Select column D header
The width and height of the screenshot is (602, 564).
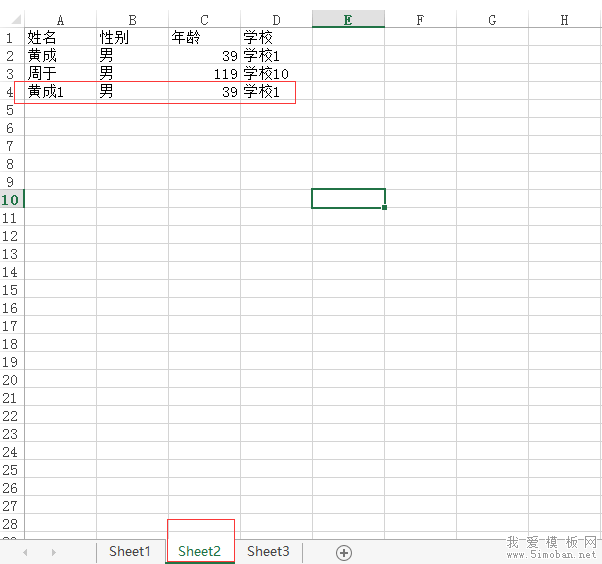276,20
